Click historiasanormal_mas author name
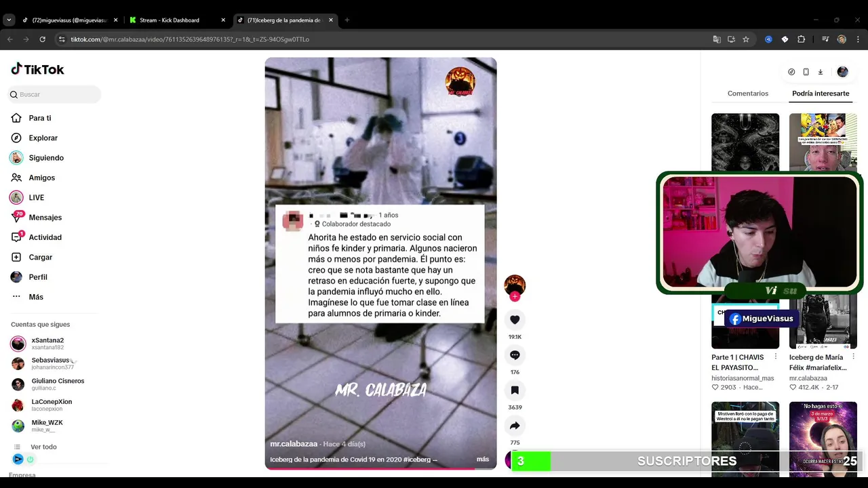Image resolution: width=868 pixels, height=488 pixels. (x=743, y=378)
